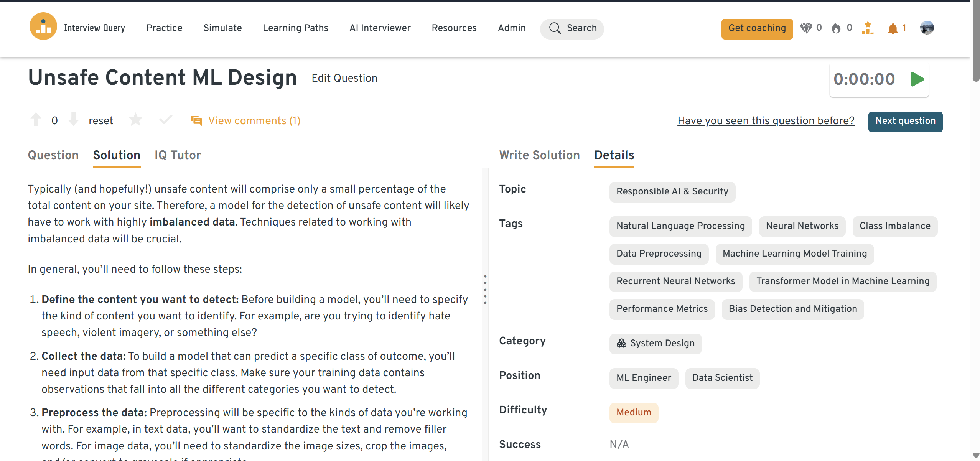980x461 pixels.
Task: Open the Learning Paths menu
Action: [x=295, y=28]
